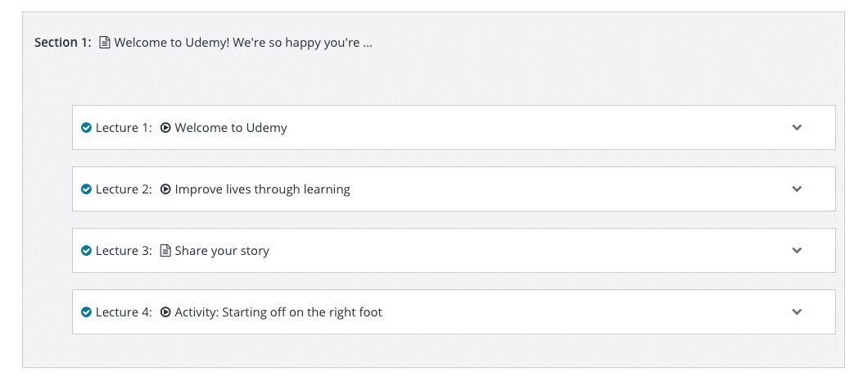The image size is (868, 382).
Task: Click the article document icon for Share your story
Action: tap(165, 251)
